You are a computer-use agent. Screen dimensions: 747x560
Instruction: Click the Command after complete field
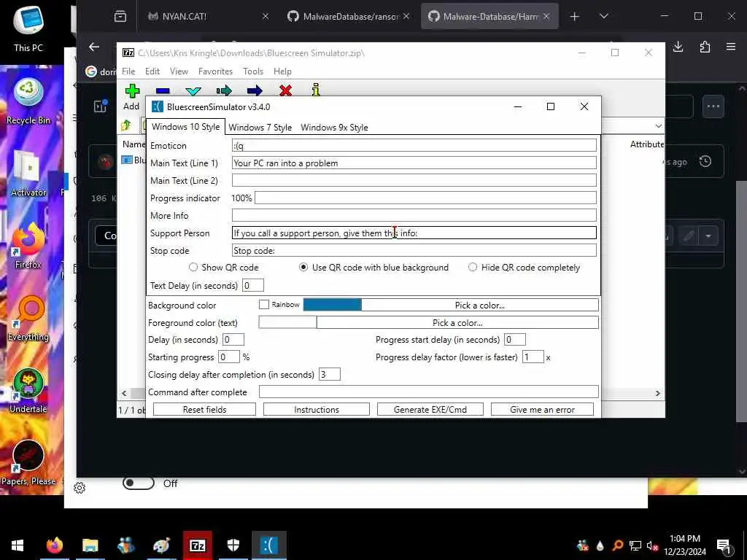[x=429, y=392]
